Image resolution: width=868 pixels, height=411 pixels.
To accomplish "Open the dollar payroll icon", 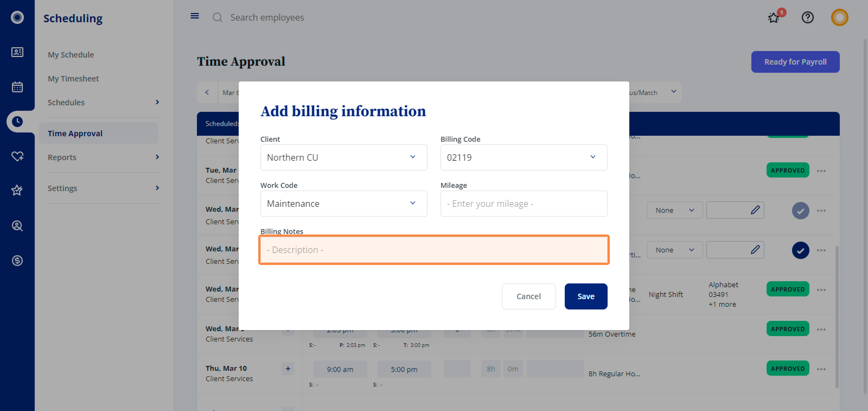I will coord(17,260).
